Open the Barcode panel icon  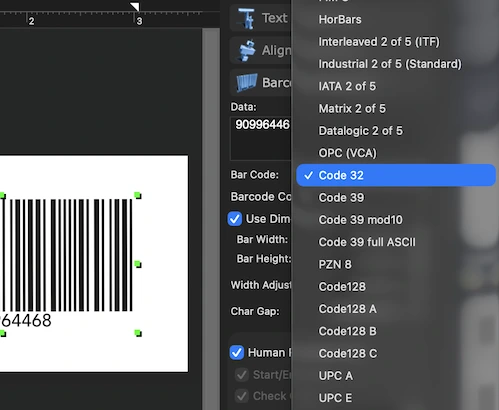(247, 83)
